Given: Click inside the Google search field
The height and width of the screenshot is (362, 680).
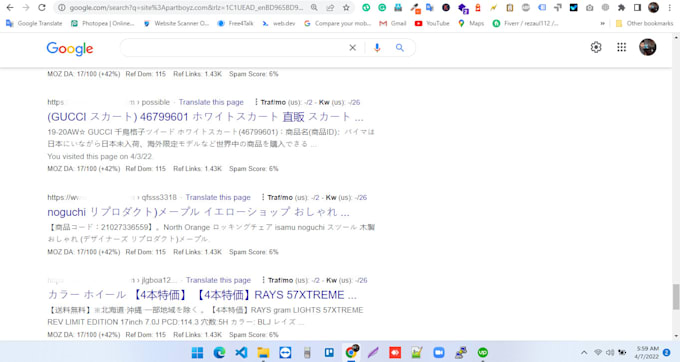Looking at the screenshot, I should click(x=234, y=48).
